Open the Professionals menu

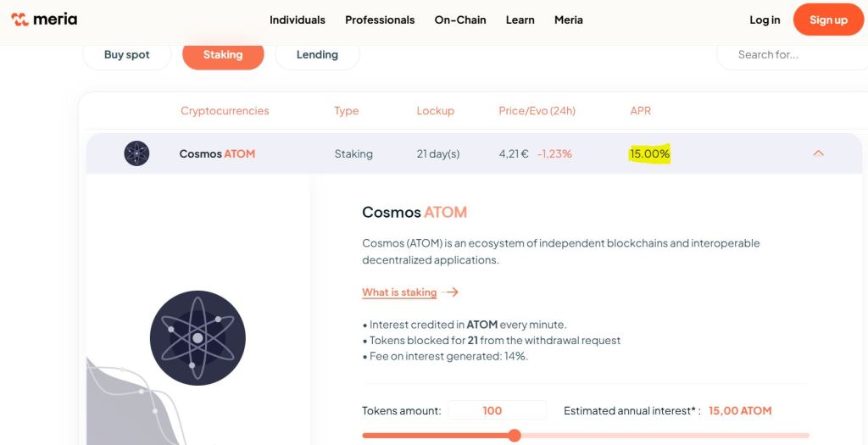[x=380, y=19]
